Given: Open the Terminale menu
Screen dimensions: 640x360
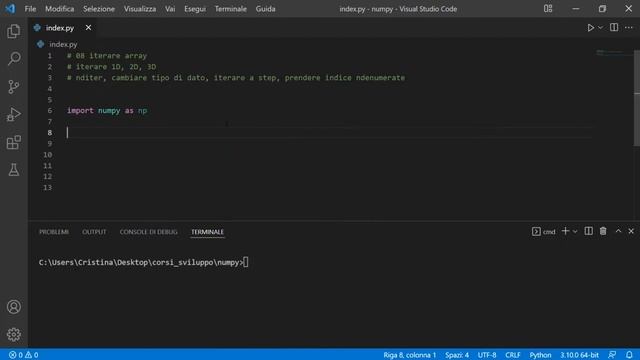Looking at the screenshot, I should point(231,9).
